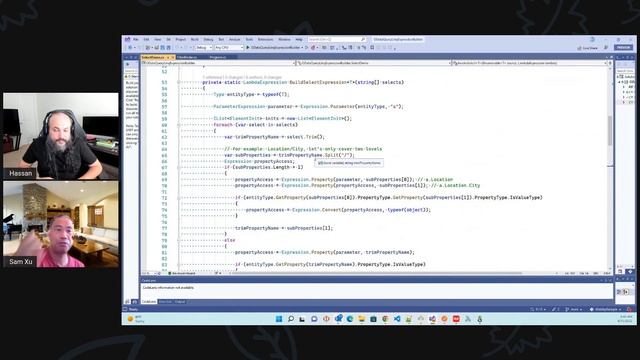Viewport: 640px width, 360px height.
Task: Collapse the foreach block at line 60
Action: tap(178, 125)
